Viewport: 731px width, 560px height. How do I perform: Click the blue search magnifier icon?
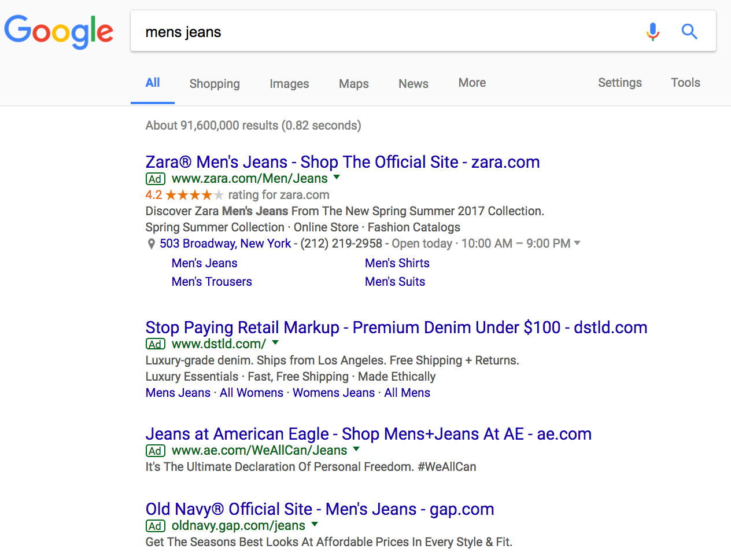(689, 32)
